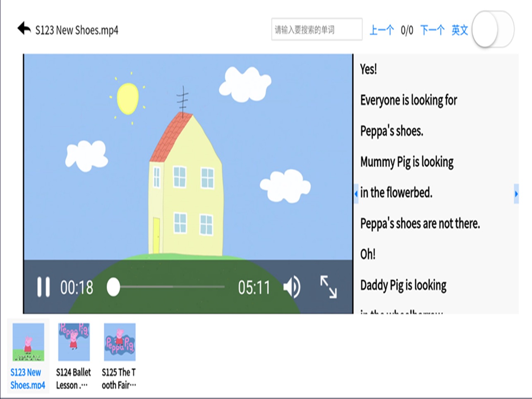Click subtitle line "Daddy Pig is looking"
Viewport: 532px width, 399px height.
click(403, 285)
